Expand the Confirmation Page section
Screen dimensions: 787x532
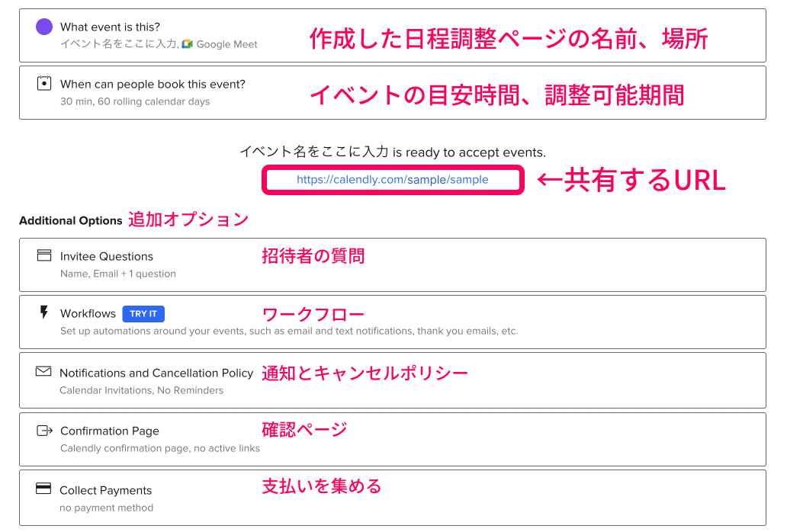pyautogui.click(x=393, y=439)
